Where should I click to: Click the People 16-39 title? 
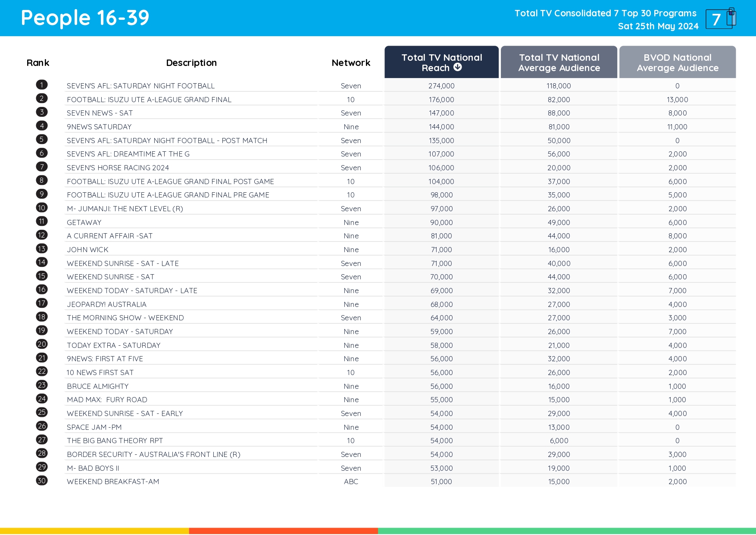tap(85, 18)
